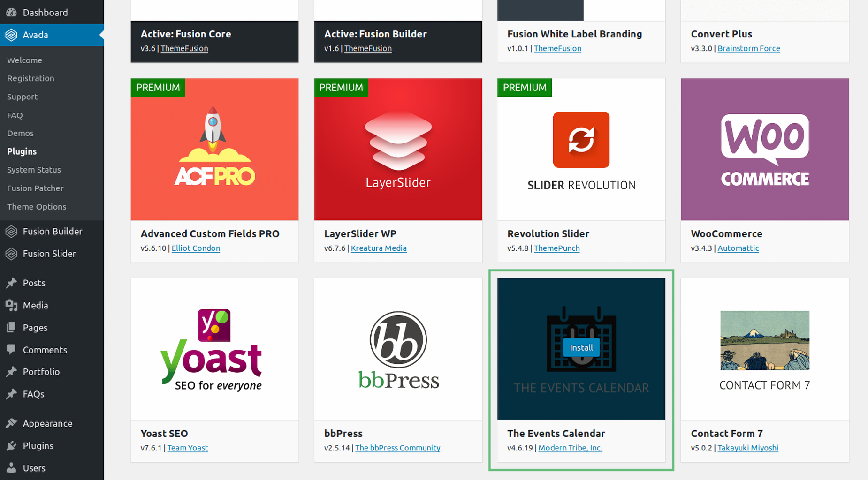The height and width of the screenshot is (480, 868).
Task: Open Avada Registration submenu
Action: coord(30,78)
